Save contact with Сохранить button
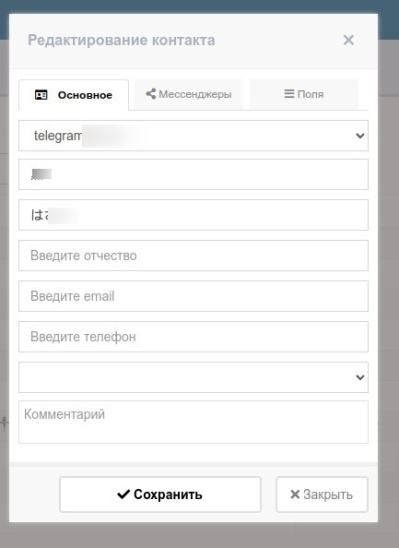The image size is (399, 548). tap(160, 494)
